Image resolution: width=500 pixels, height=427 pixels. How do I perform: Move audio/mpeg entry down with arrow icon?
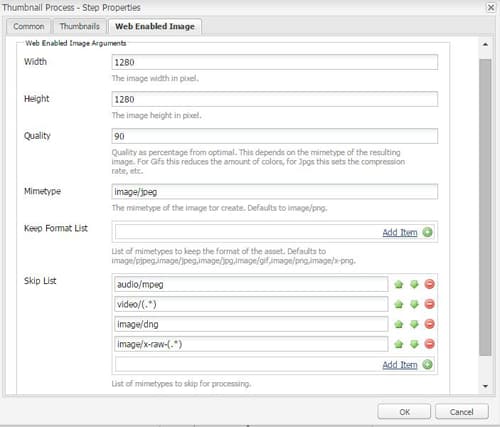414,284
